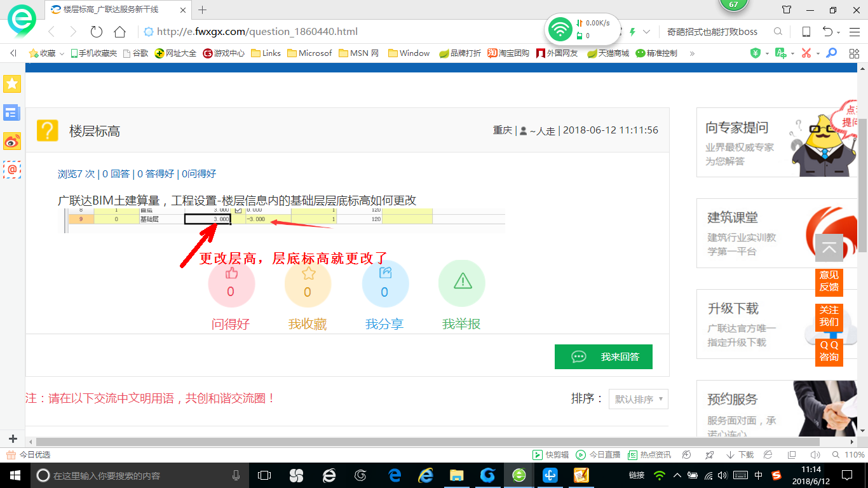Open dropdown arrow next to scissors icon
Viewport: 868px width, 488px height.
818,54
